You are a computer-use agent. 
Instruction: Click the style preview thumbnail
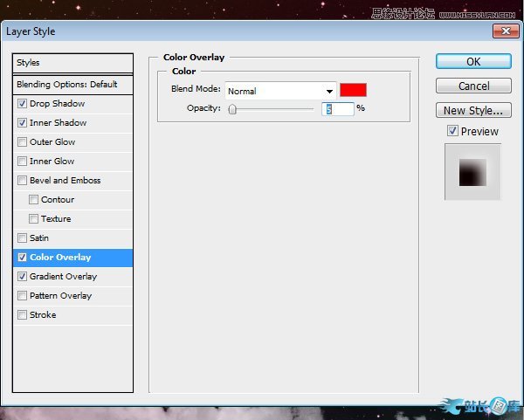pyautogui.click(x=472, y=172)
